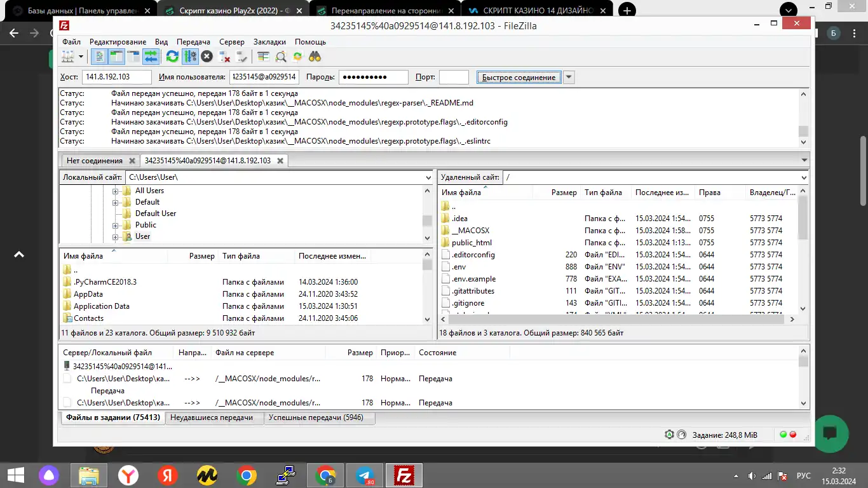Toggle synchronized browsing icon
The image size is (868, 488).
tap(297, 57)
